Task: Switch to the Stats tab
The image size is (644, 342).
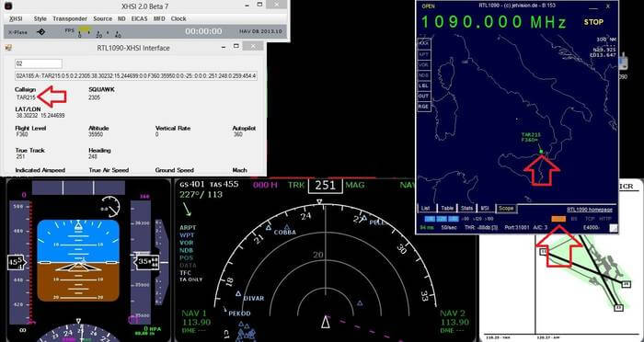Action: coord(466,208)
